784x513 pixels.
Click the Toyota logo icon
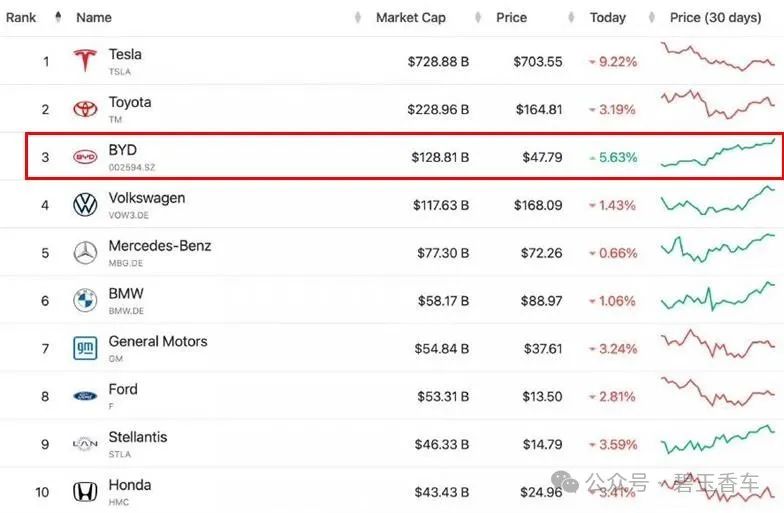pos(85,109)
